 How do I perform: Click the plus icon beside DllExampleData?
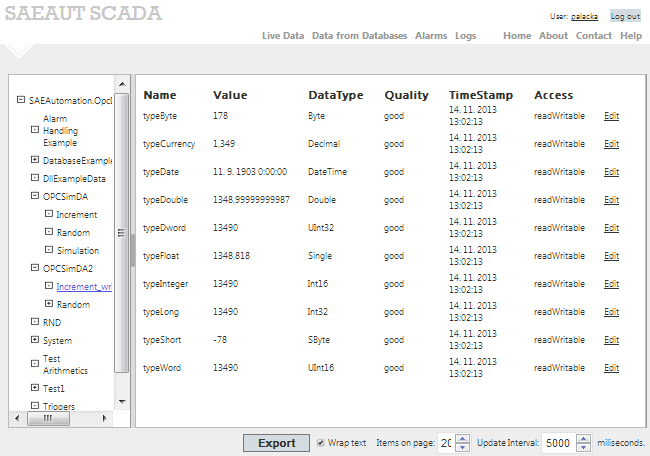tap(35, 178)
